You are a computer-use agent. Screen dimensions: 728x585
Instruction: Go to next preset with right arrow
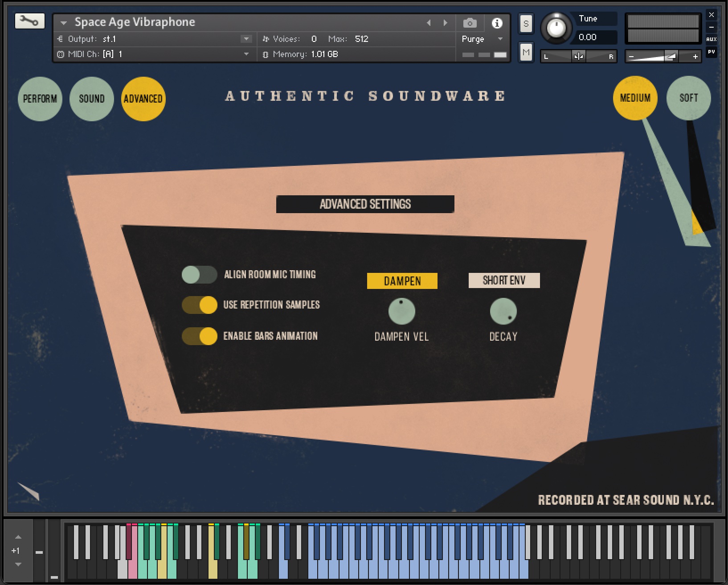(x=445, y=23)
